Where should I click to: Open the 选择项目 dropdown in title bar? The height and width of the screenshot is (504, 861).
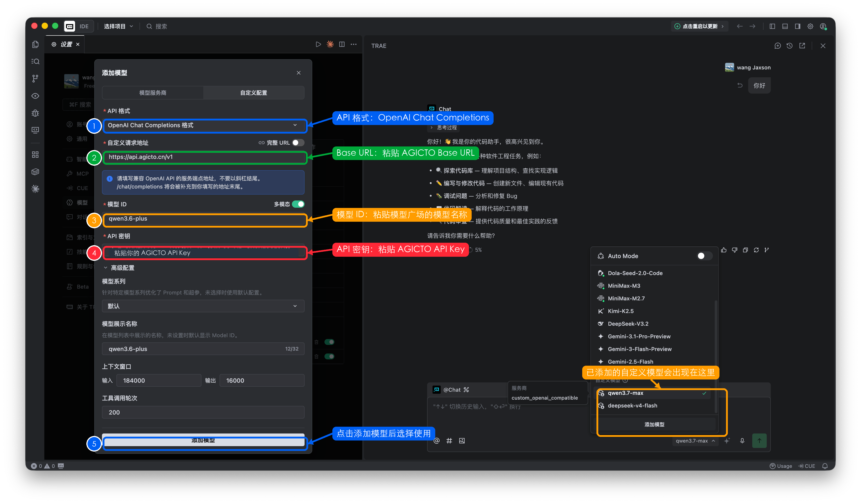(118, 26)
